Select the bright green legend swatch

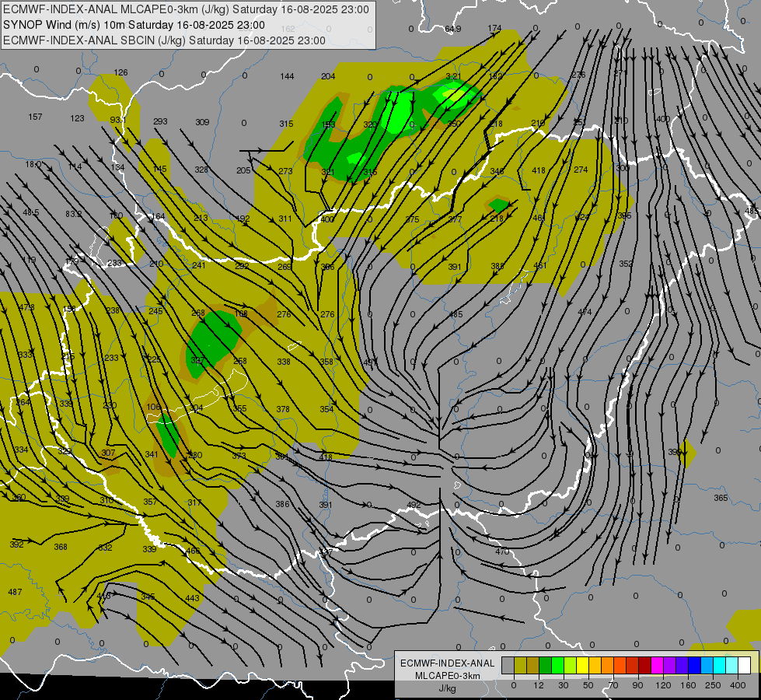pos(558,666)
